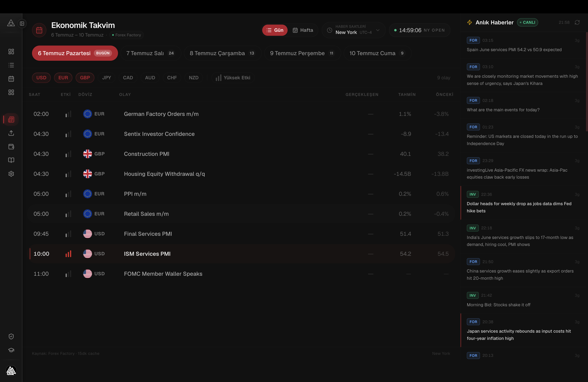Image resolution: width=588 pixels, height=382 pixels.
Task: Click the UK flag on the Construction PMI row
Action: (x=87, y=154)
